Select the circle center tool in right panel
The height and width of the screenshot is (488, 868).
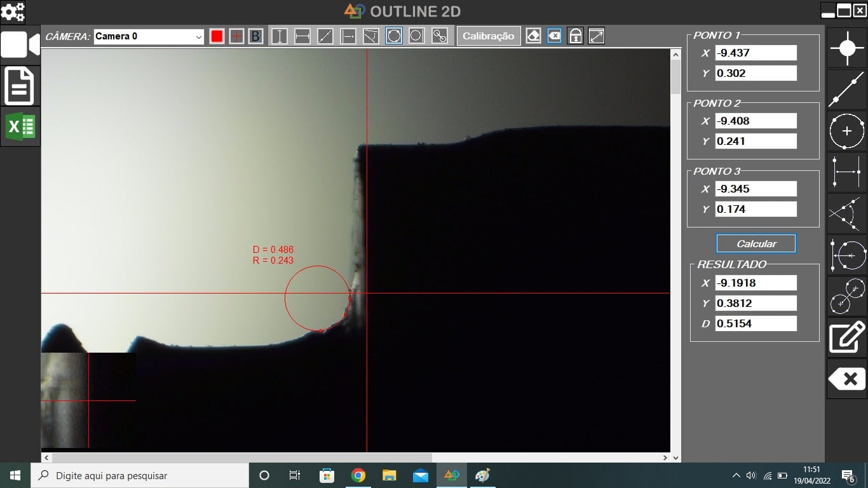(846, 131)
